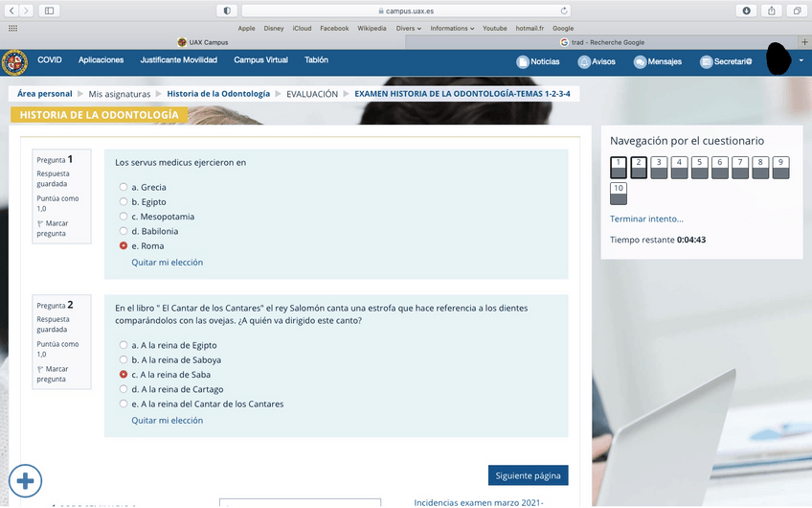The height and width of the screenshot is (508, 812).
Task: Choose c. A la reina de Saba
Action: (x=124, y=374)
